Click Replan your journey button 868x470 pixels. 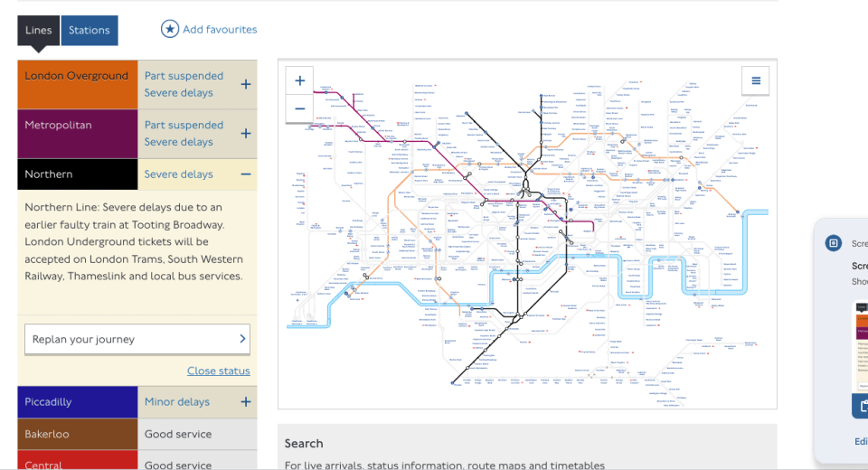137,339
